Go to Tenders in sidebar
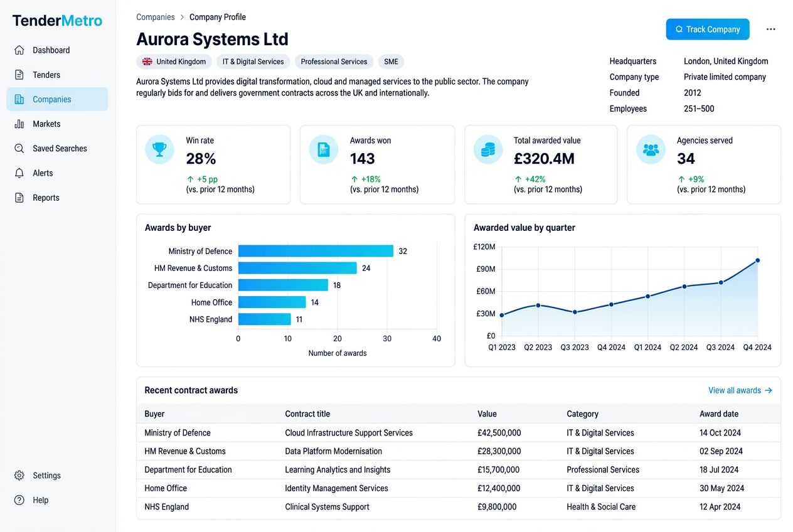This screenshot has width=793, height=532. [57, 75]
